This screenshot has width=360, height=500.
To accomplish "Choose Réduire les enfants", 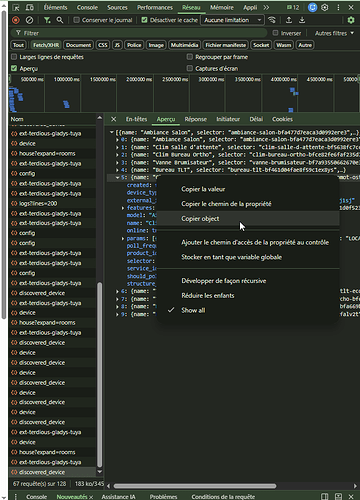I will (x=248, y=295).
